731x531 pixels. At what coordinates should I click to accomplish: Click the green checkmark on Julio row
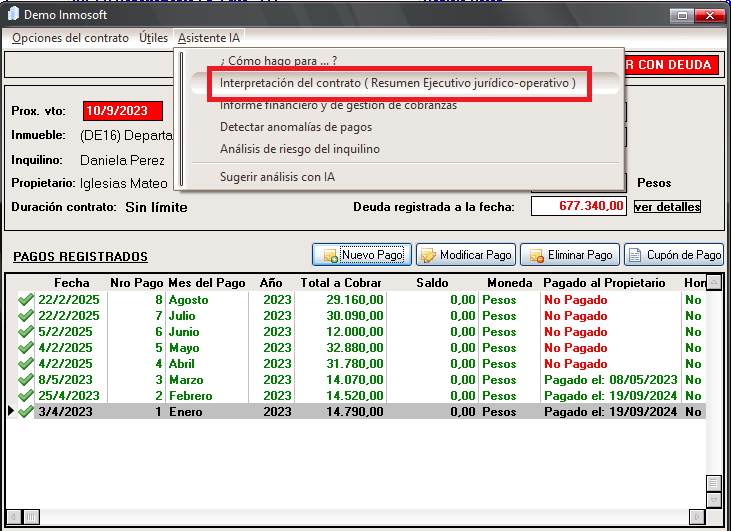pyautogui.click(x=26, y=316)
